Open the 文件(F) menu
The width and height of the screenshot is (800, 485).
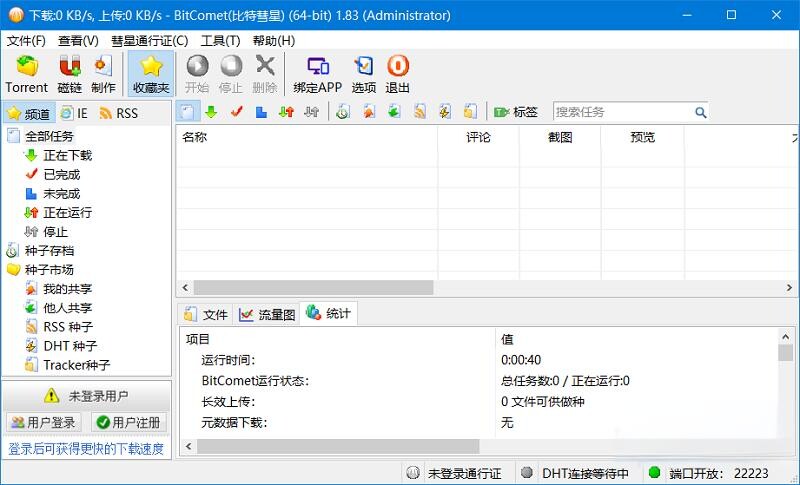(x=26, y=41)
